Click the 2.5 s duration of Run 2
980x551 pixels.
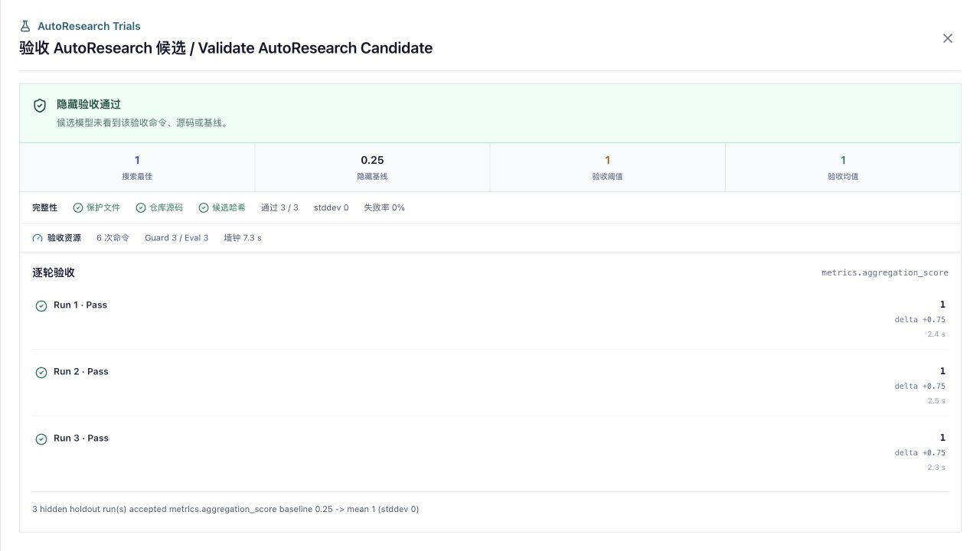click(936, 401)
